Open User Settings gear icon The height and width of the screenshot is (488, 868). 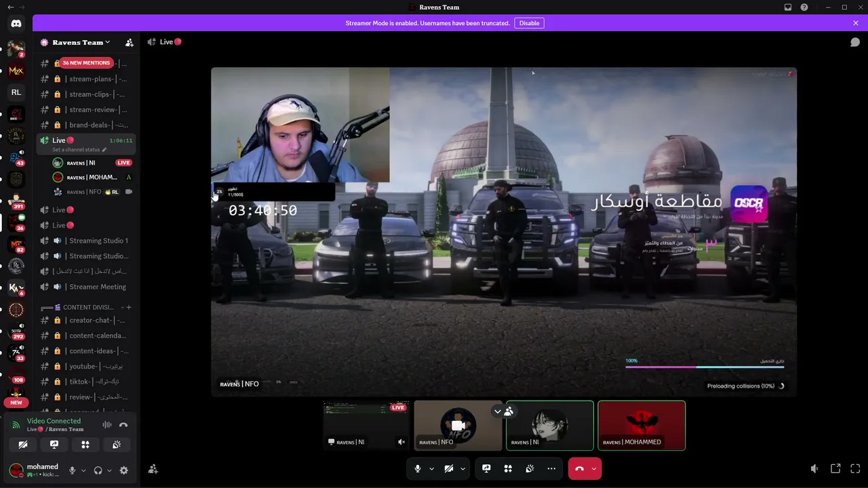coord(124,470)
